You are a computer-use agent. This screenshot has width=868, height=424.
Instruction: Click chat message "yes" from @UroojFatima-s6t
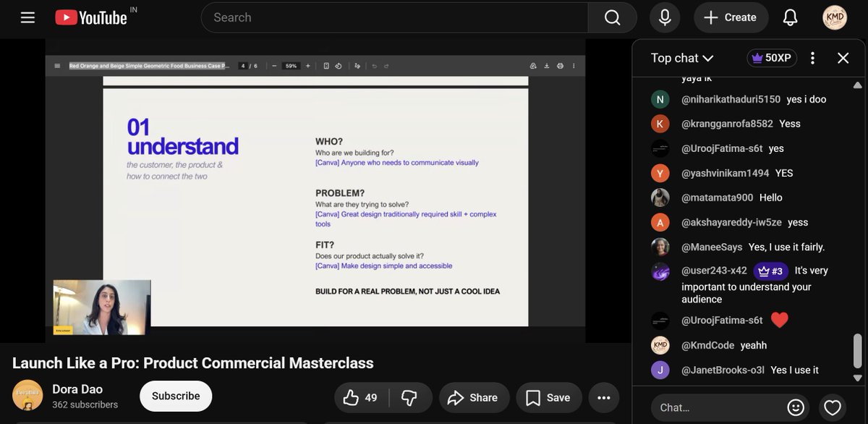(x=776, y=148)
